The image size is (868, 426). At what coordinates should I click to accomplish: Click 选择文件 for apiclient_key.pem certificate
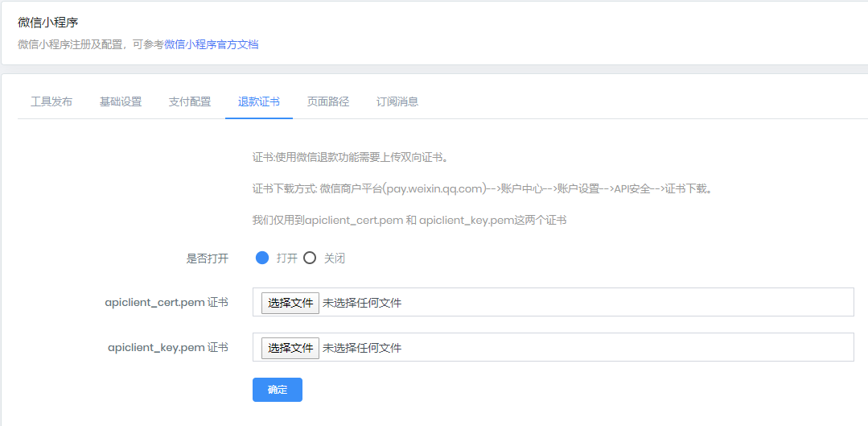point(290,348)
